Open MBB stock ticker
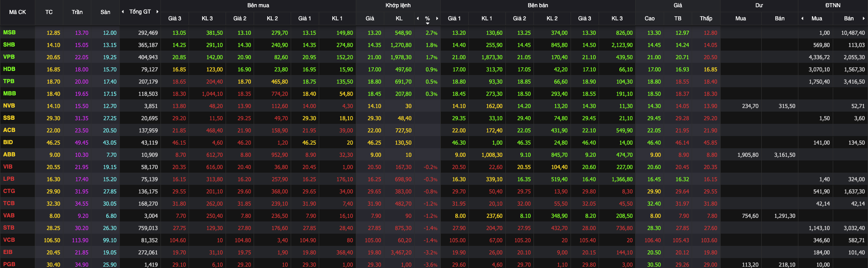Image resolution: width=868 pixels, height=268 pixels. coord(9,94)
